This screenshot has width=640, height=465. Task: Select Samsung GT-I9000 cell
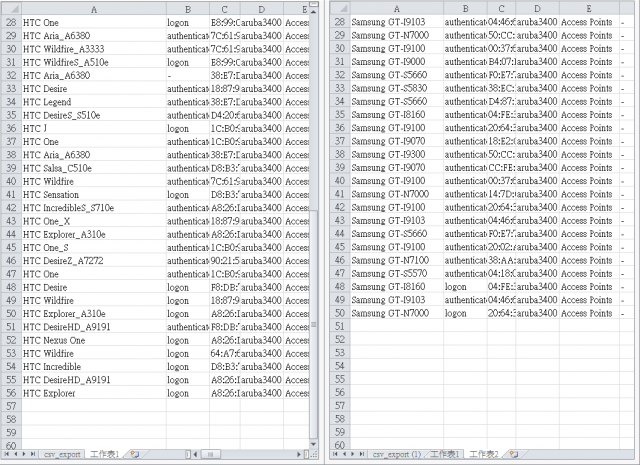pyautogui.click(x=397, y=62)
